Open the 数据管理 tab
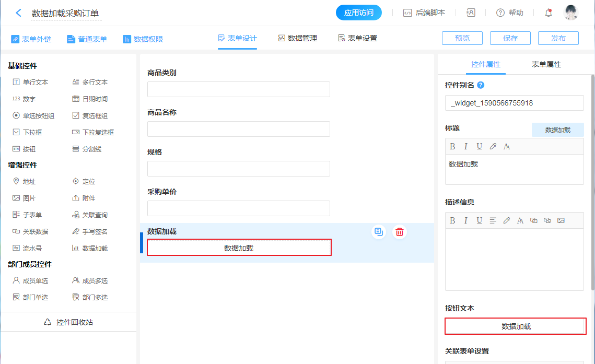This screenshot has height=364, width=595. coord(298,38)
